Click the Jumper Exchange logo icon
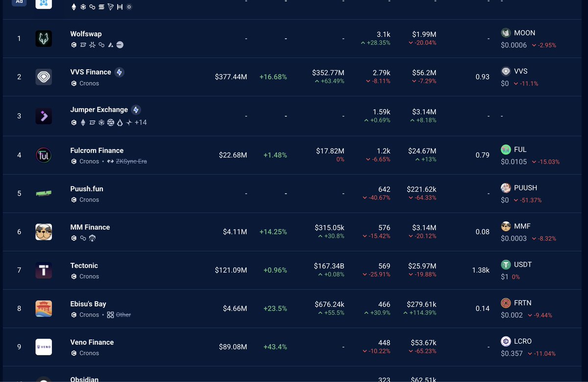Image resolution: width=588 pixels, height=382 pixels. pos(44,116)
